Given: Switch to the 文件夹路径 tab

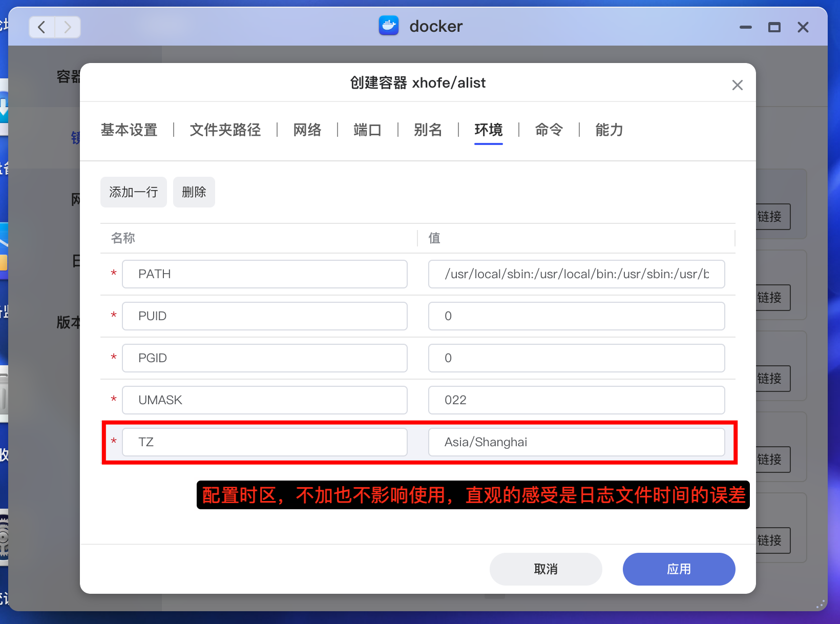Looking at the screenshot, I should click(225, 130).
